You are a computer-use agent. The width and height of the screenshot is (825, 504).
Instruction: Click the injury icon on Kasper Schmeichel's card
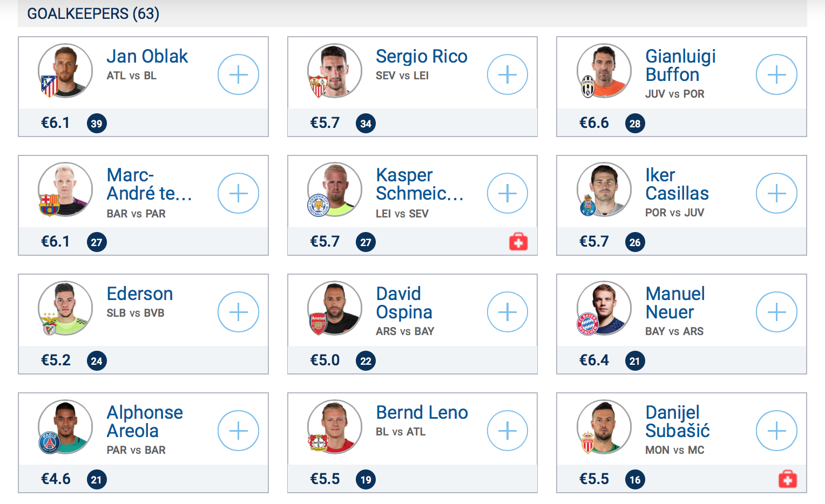518,242
